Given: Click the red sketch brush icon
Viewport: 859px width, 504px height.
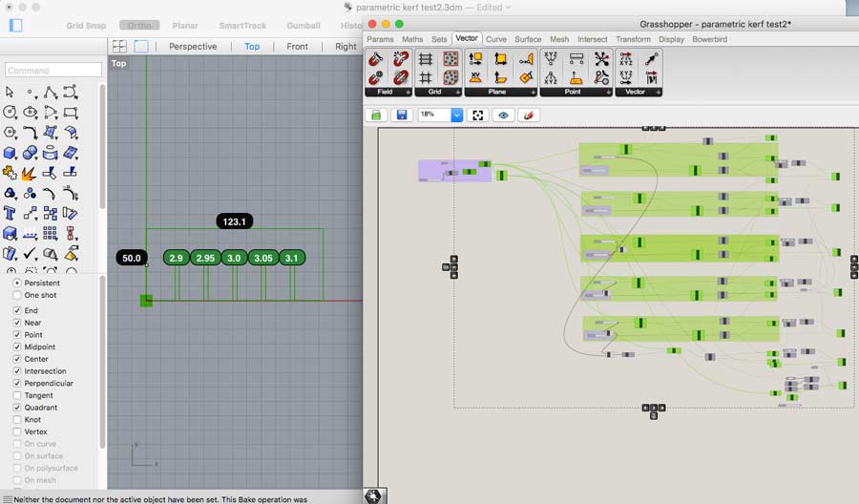Looking at the screenshot, I should click(529, 115).
